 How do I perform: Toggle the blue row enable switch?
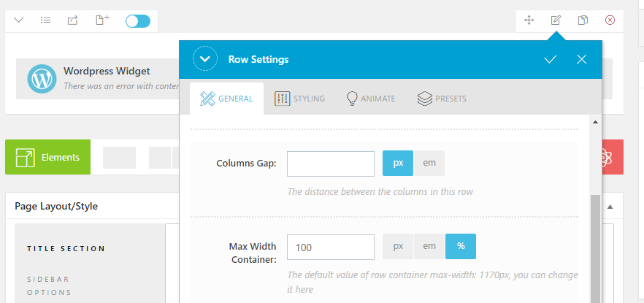[x=137, y=21]
